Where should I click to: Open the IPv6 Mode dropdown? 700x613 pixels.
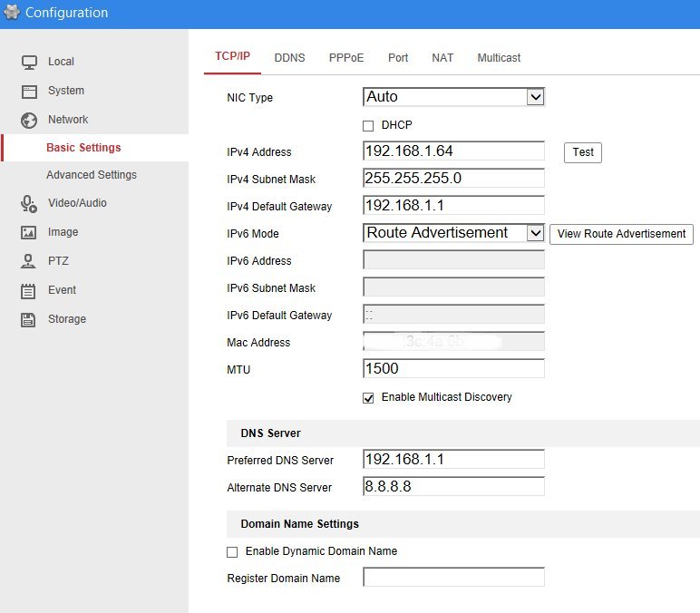click(453, 233)
